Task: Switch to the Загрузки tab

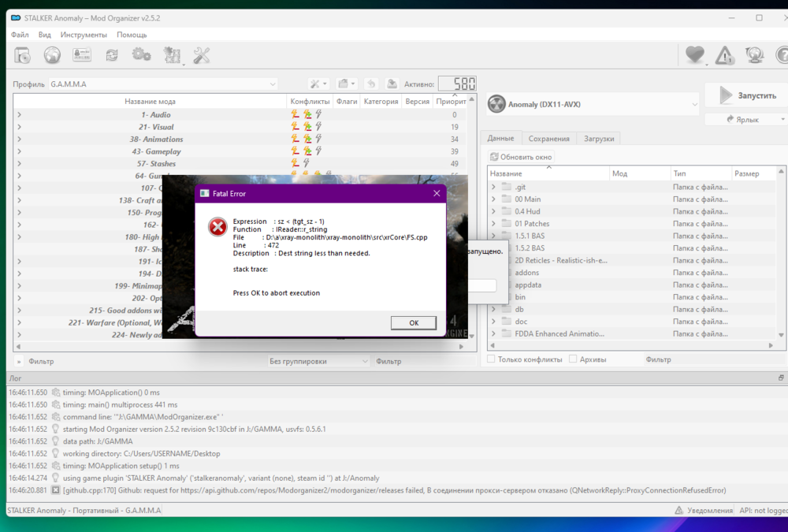Action: click(599, 139)
